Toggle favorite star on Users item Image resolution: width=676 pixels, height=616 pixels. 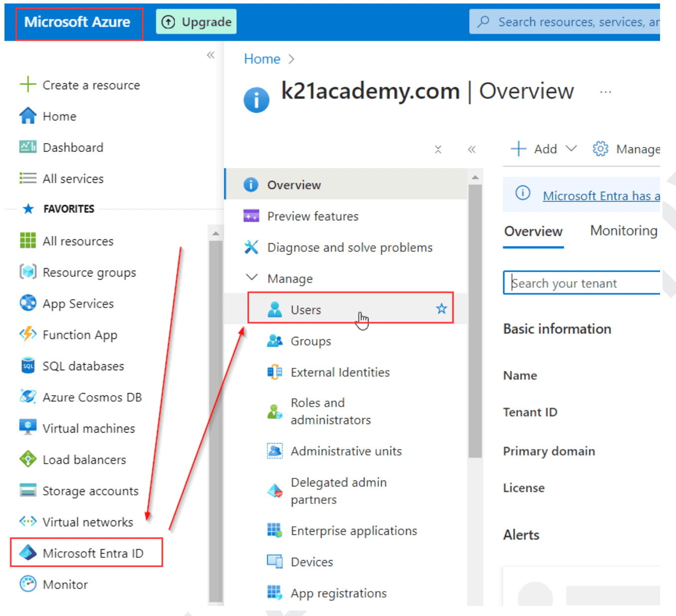click(x=441, y=309)
